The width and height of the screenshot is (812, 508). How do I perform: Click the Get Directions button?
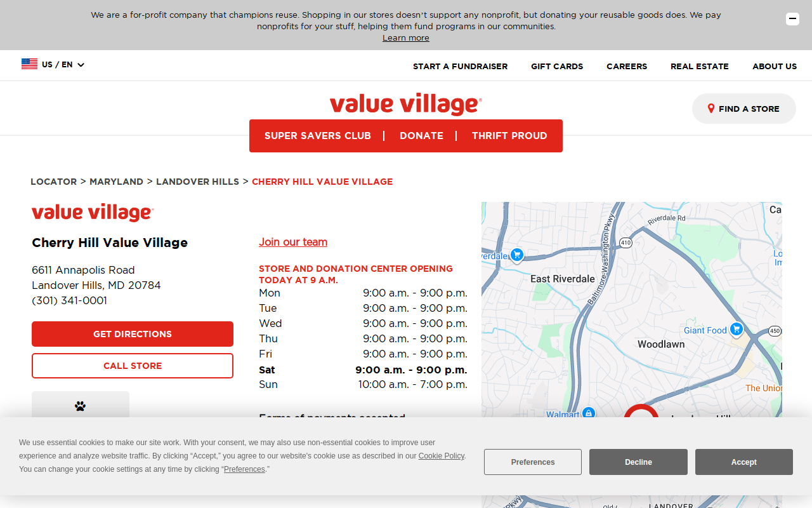(x=133, y=334)
